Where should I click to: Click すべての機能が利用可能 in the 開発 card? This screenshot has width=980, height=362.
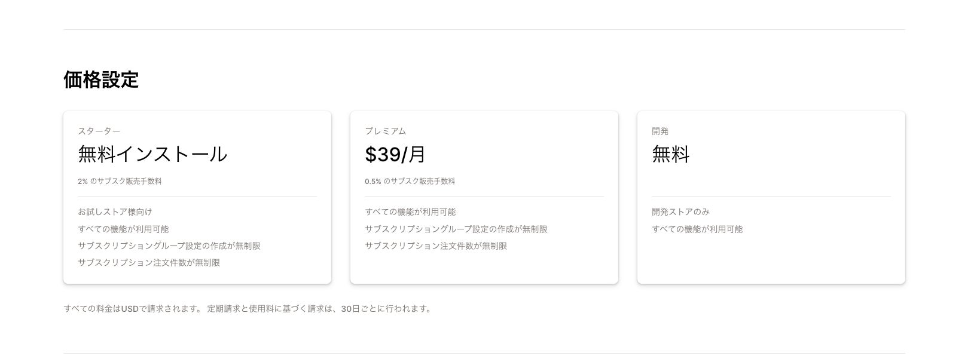coord(697,229)
